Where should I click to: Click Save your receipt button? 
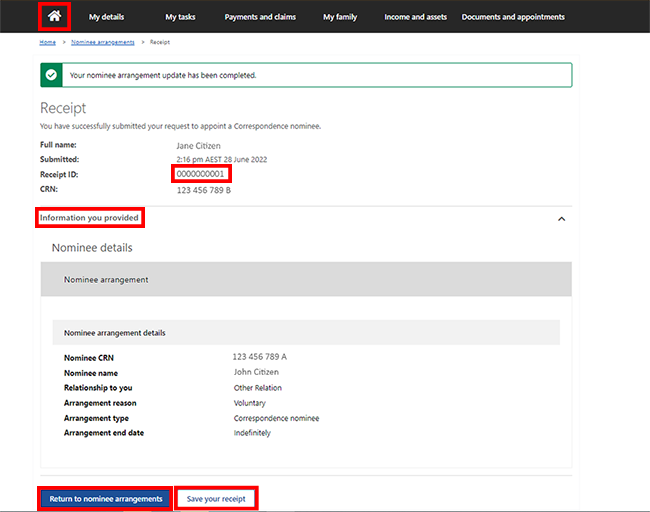(216, 499)
